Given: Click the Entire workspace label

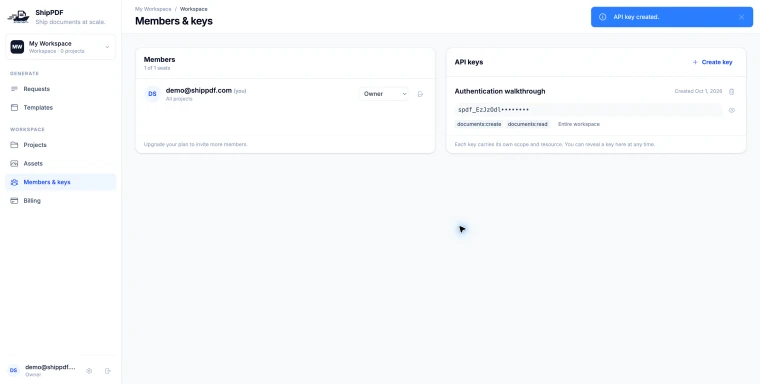Looking at the screenshot, I should pos(579,124).
